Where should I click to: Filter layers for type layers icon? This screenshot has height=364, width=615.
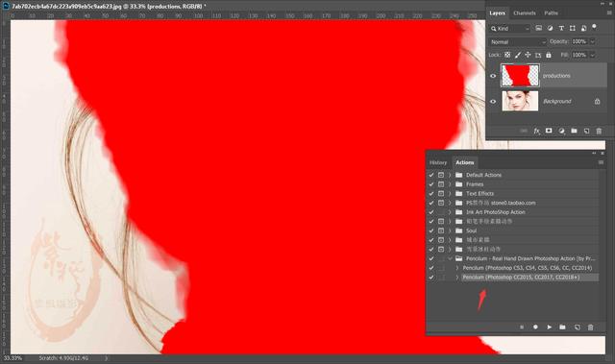(561, 28)
